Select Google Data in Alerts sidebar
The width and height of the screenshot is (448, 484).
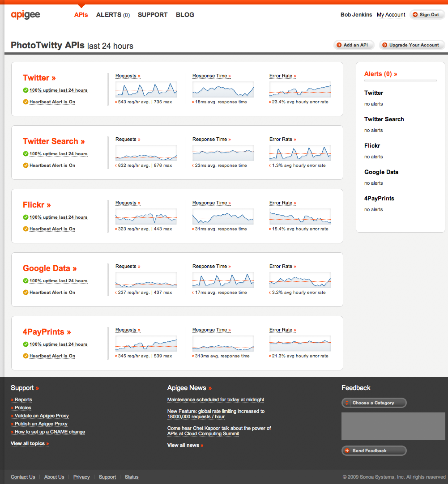click(x=381, y=172)
